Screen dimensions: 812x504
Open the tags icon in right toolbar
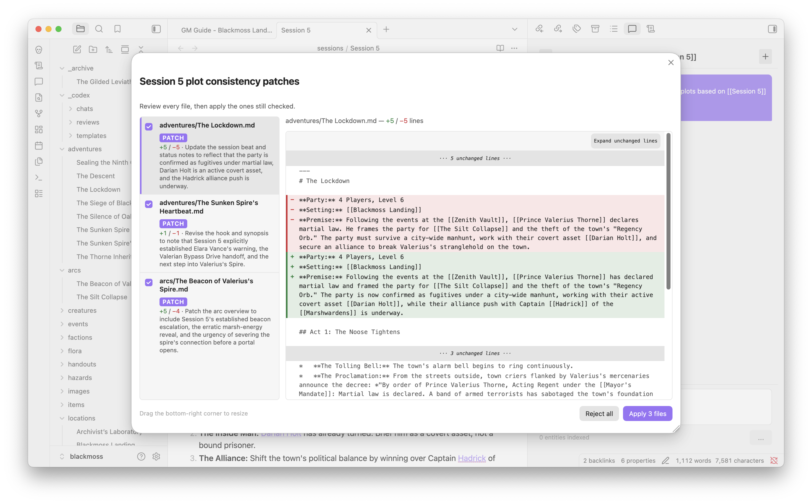pos(576,29)
